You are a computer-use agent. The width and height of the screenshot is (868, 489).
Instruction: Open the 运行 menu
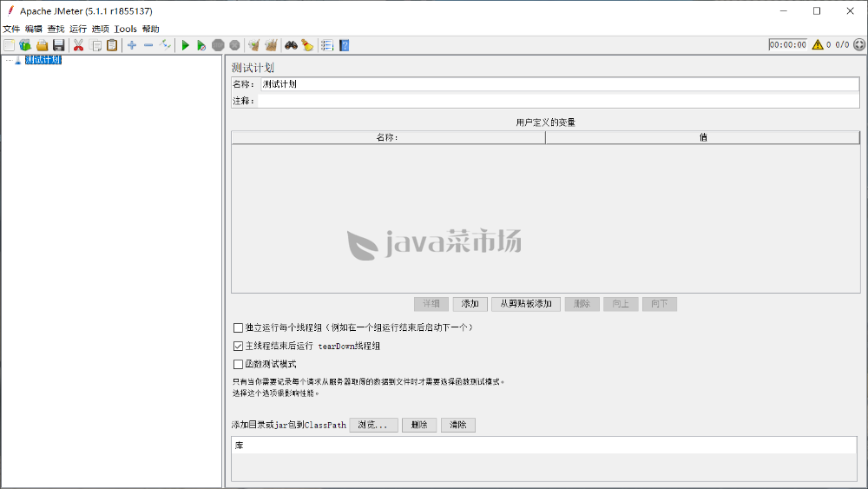point(78,29)
